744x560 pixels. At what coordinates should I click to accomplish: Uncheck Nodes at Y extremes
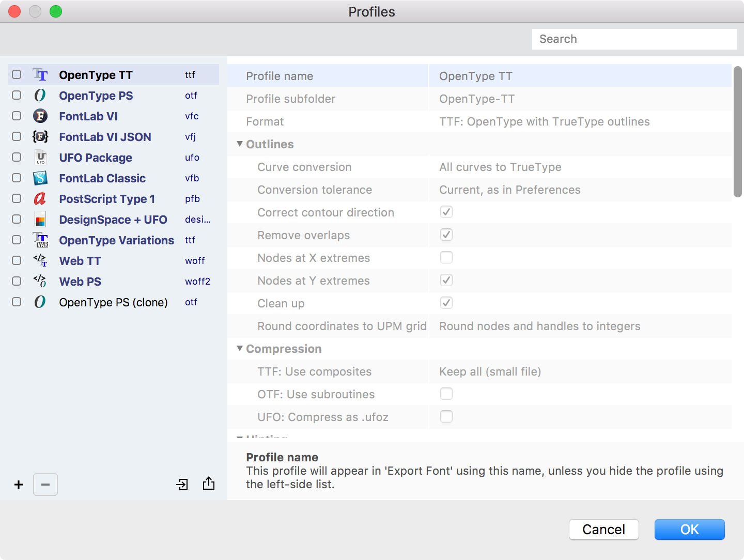(x=446, y=280)
